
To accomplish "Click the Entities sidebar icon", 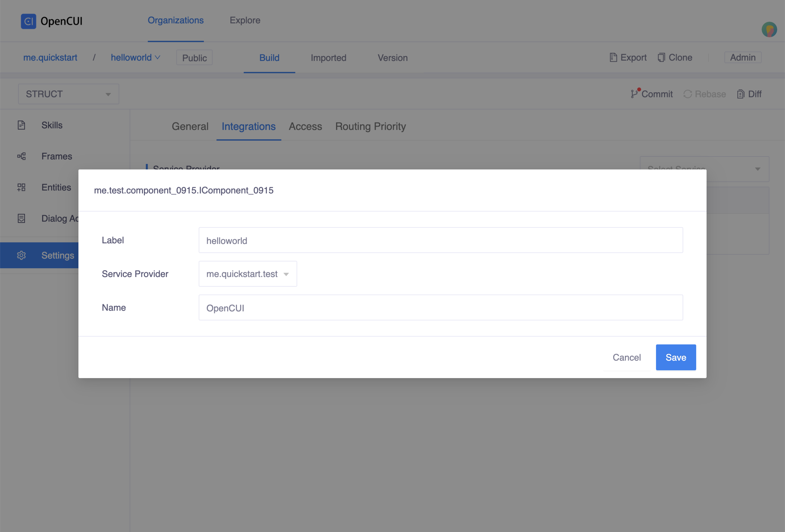I will tap(21, 187).
